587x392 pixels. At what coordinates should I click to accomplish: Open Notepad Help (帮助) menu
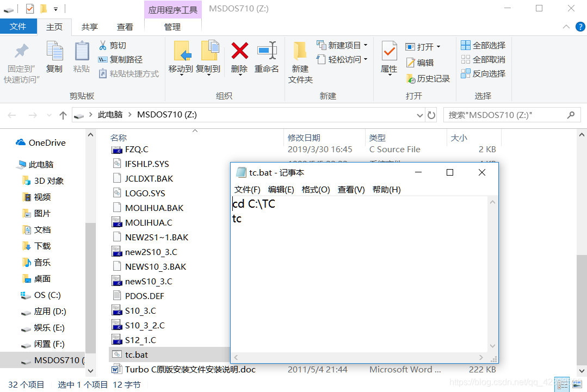tap(386, 190)
